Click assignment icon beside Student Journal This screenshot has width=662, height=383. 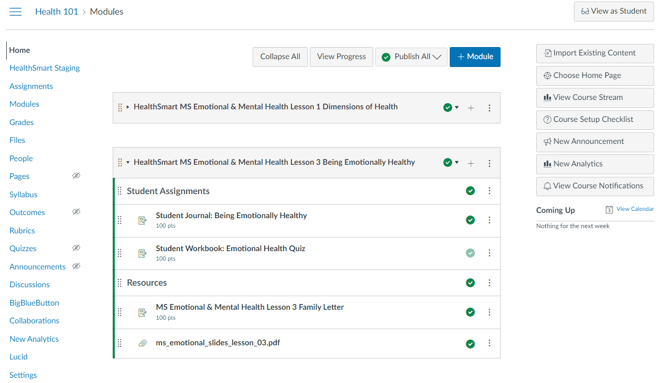coord(142,220)
